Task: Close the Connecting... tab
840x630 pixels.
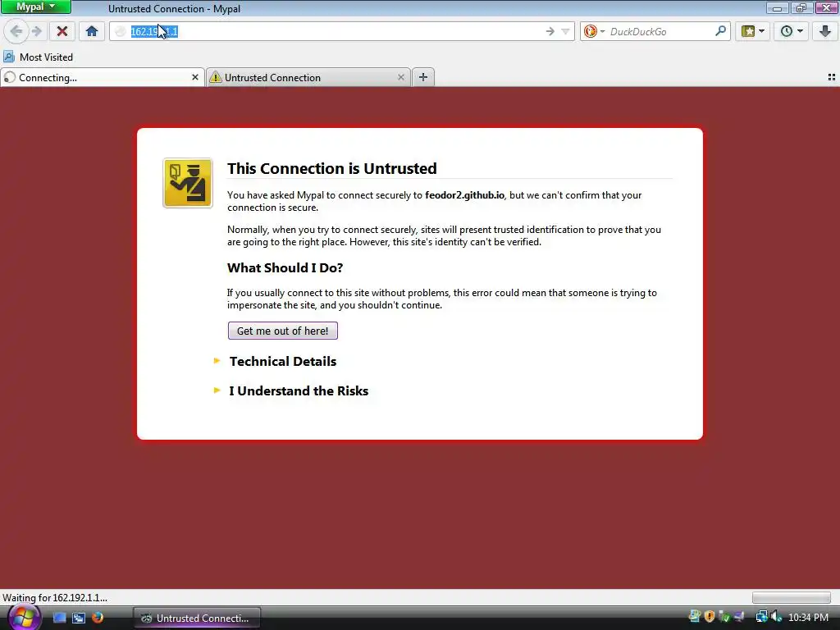Action: pos(195,78)
